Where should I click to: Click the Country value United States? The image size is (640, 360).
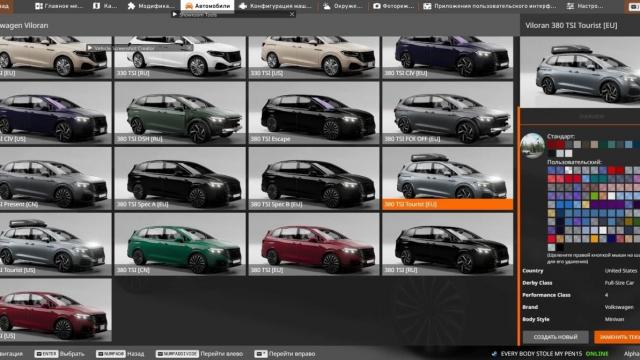pyautogui.click(x=620, y=271)
